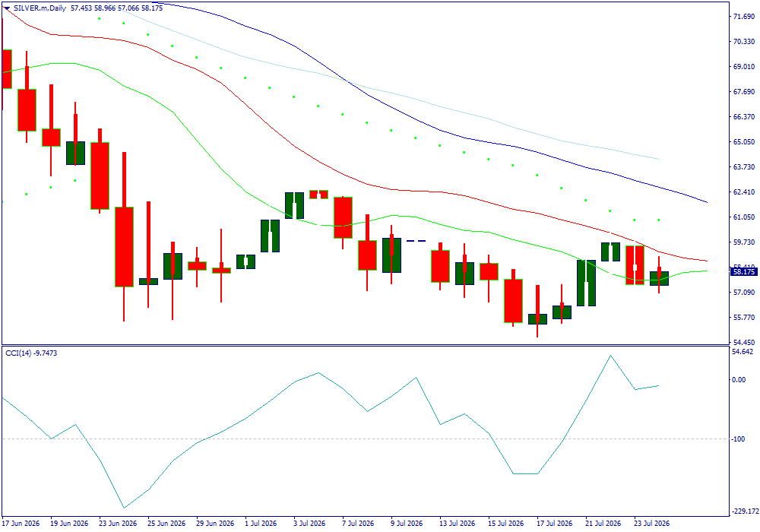This screenshot has width=760, height=532.
Task: Click the 13 Jul 2026 date label
Action: tap(457, 524)
